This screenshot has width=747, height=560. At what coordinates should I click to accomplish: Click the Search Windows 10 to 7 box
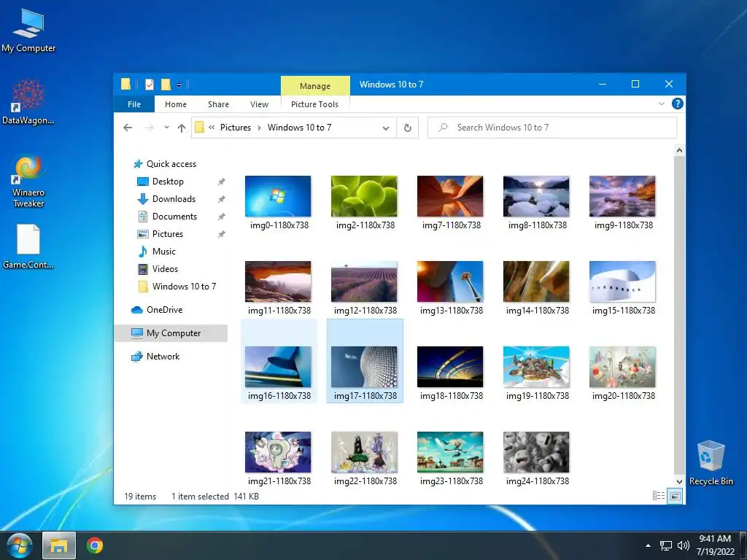551,128
